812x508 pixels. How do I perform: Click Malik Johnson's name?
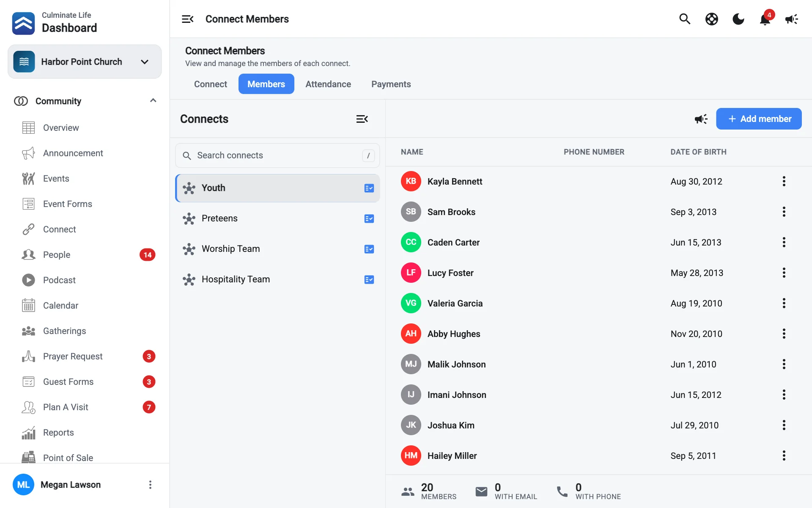456,364
